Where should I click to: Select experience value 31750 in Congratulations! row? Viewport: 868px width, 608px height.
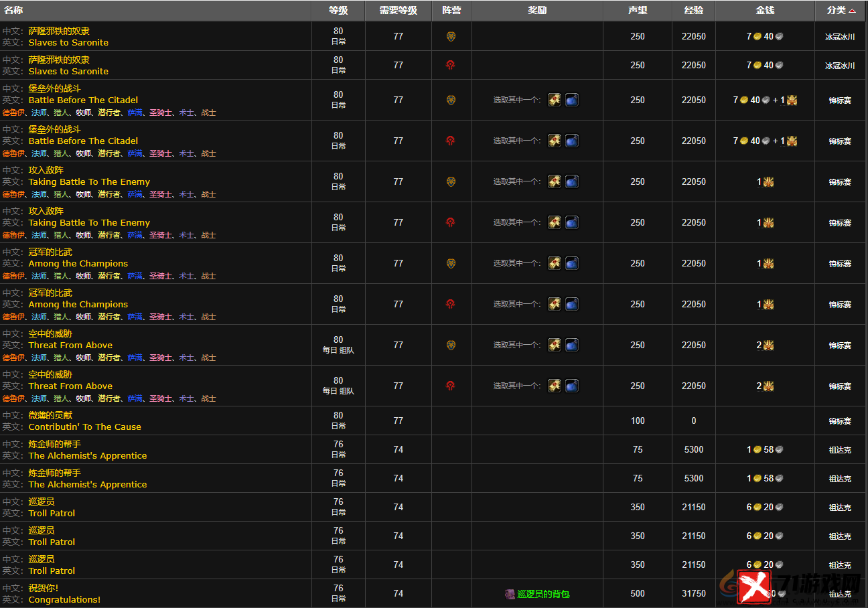click(694, 593)
